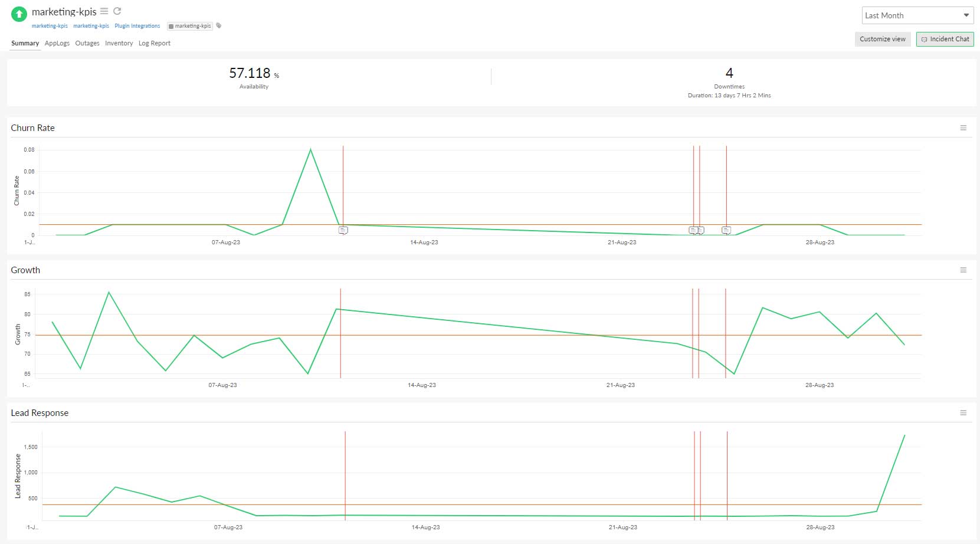Click the tag icon next to marketing-kpis label
Screen dimensions: 980x544
pyautogui.click(x=219, y=26)
